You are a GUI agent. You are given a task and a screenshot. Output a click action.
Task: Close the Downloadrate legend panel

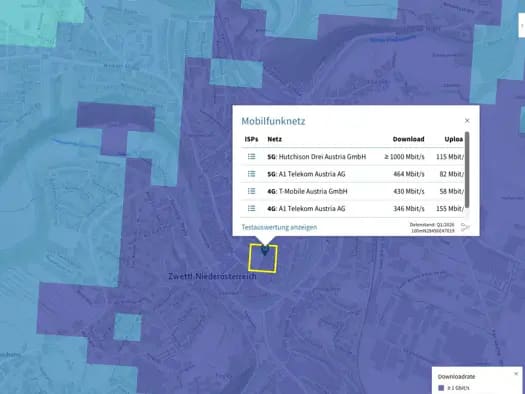click(x=516, y=374)
